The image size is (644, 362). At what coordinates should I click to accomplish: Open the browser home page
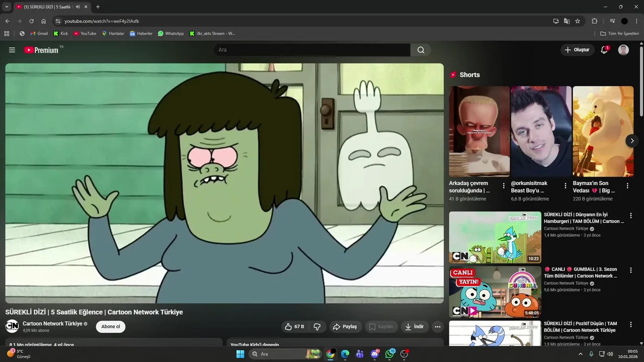[x=43, y=21]
